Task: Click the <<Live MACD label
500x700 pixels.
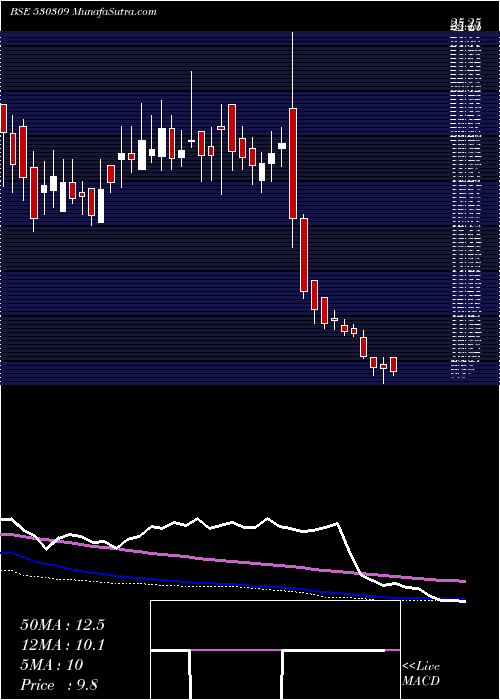Action: pos(421,674)
